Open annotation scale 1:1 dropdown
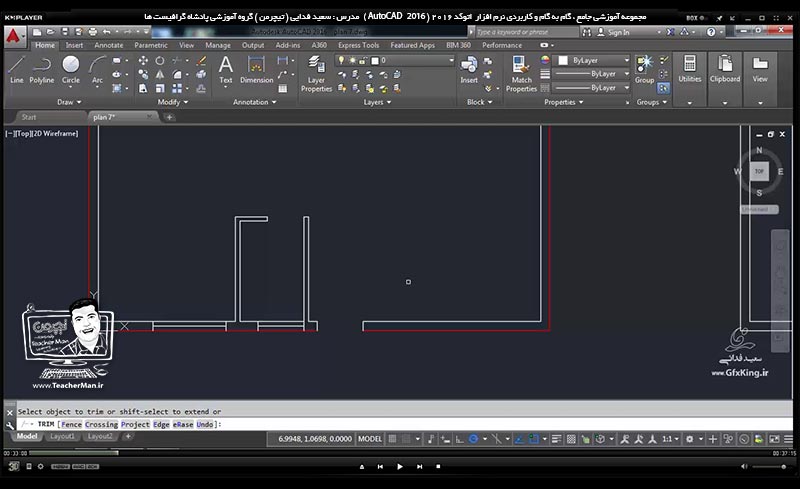This screenshot has width=800, height=489. coord(670,439)
